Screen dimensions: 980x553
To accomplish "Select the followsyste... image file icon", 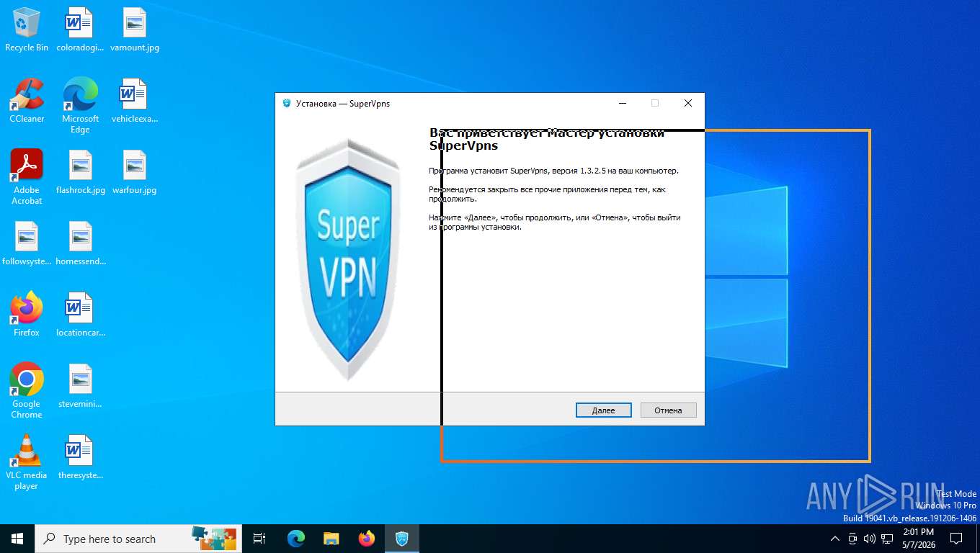I will pyautogui.click(x=27, y=243).
